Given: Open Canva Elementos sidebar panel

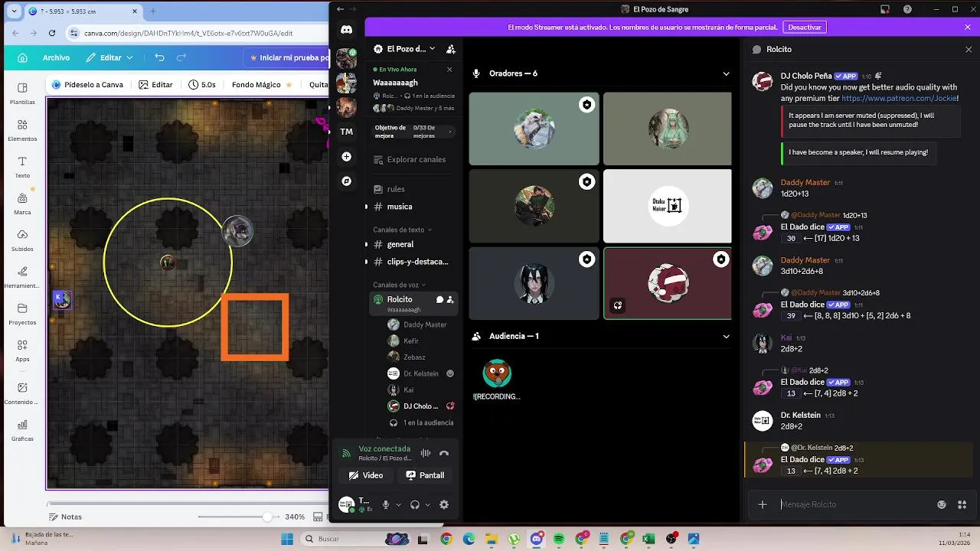Looking at the screenshot, I should click(22, 130).
